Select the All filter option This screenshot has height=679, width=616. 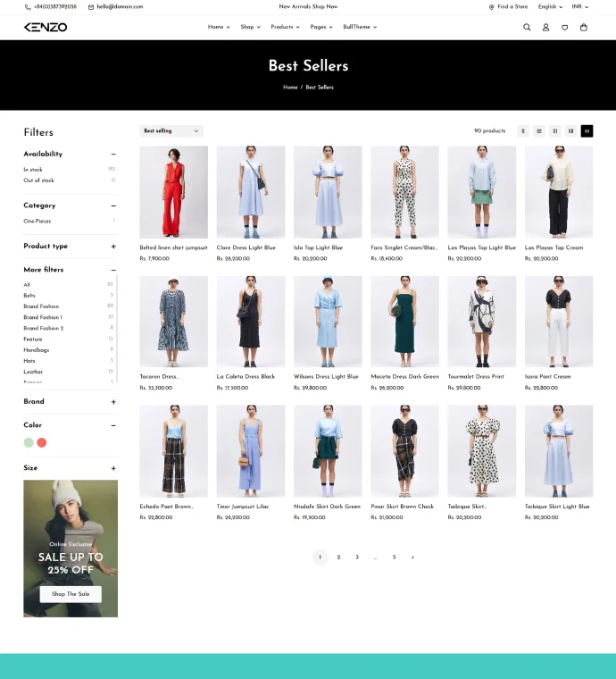[x=27, y=284]
